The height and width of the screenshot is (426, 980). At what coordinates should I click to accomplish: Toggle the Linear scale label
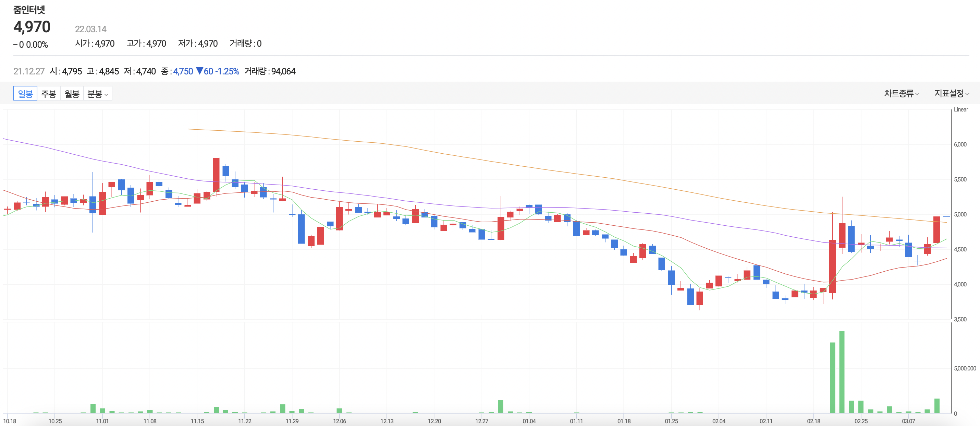coord(960,110)
